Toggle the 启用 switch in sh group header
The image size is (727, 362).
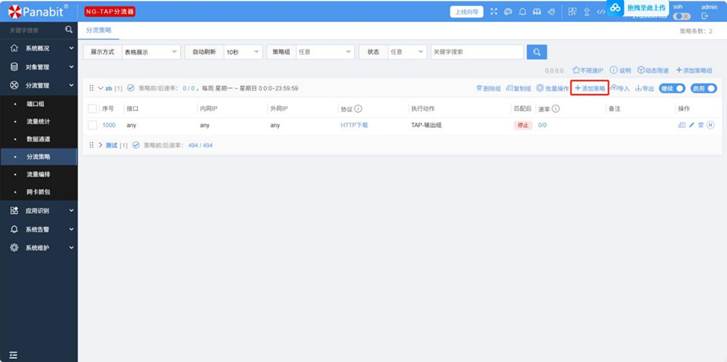pyautogui.click(x=703, y=88)
